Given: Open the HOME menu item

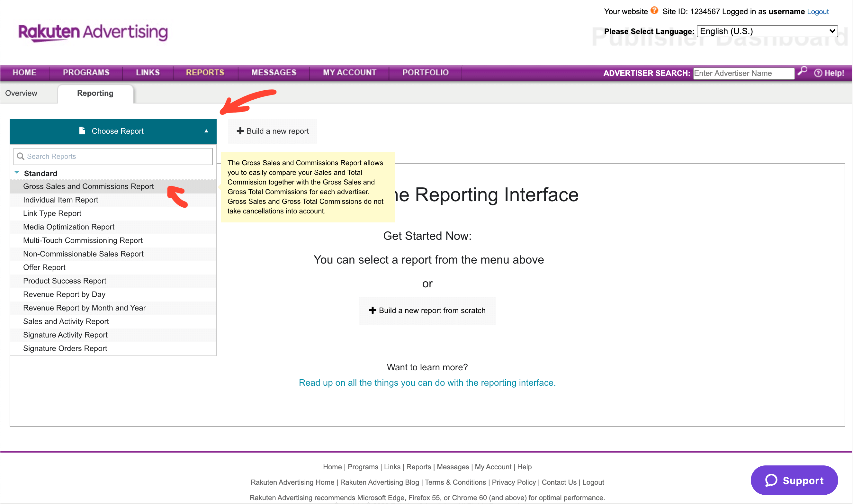Looking at the screenshot, I should tap(24, 72).
